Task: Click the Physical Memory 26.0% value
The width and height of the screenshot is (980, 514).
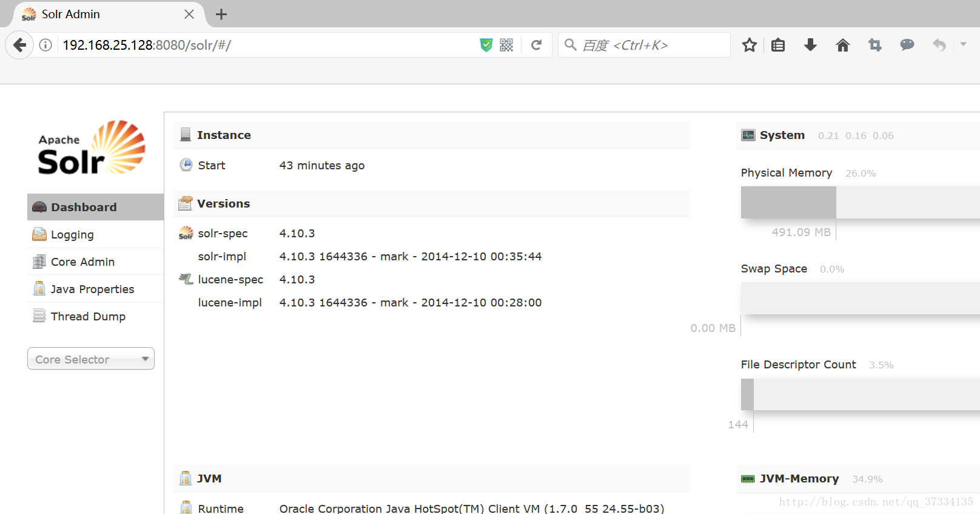Action: pos(861,173)
